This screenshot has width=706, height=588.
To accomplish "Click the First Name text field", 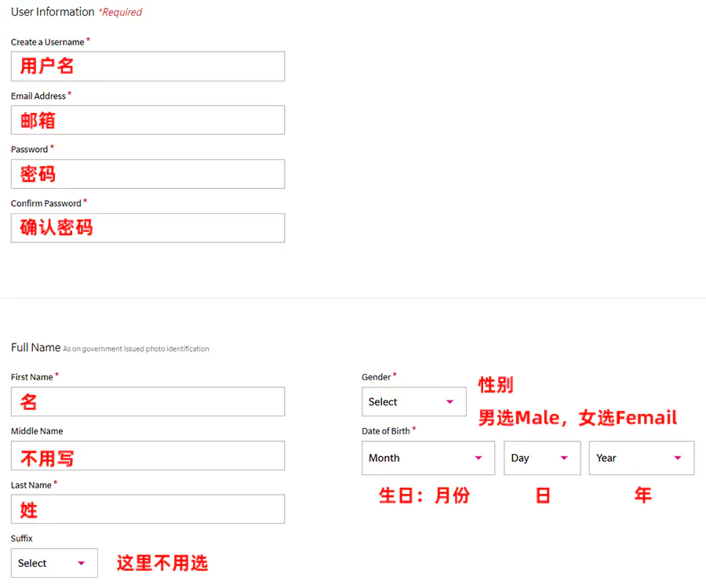I will (147, 402).
